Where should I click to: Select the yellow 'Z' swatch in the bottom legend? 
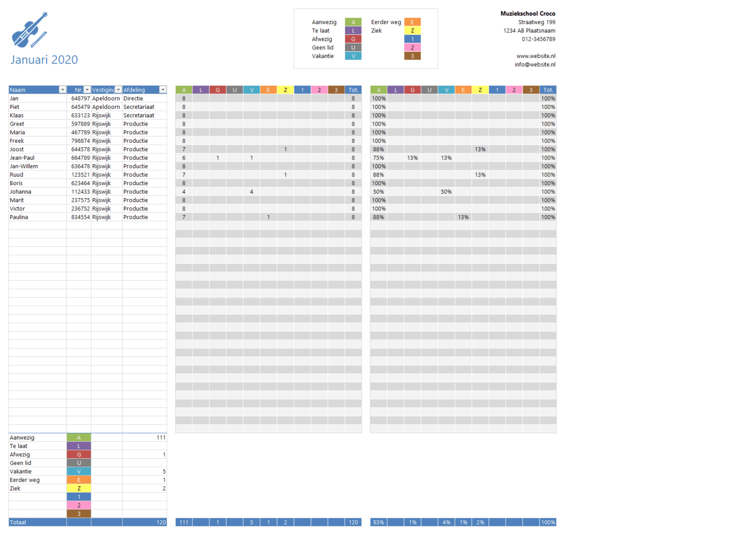[79, 488]
